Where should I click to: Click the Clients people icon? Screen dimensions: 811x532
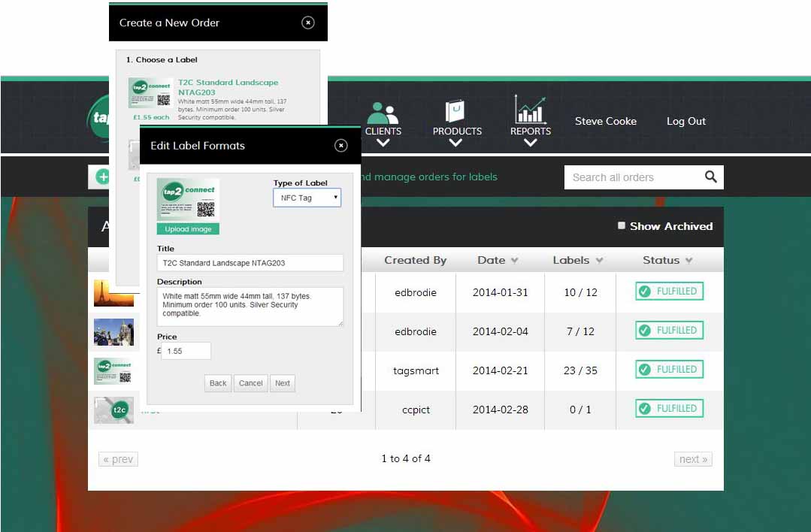click(383, 113)
